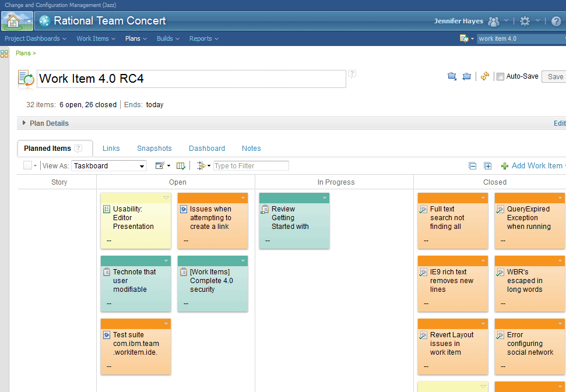
Task: Click the Jennifer Hayes user name
Action: tap(458, 21)
